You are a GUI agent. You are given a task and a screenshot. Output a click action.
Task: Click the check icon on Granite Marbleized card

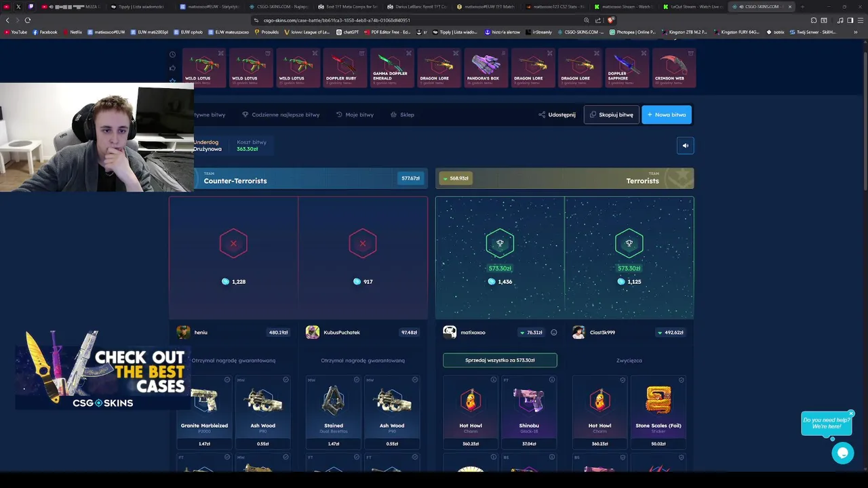(227, 380)
